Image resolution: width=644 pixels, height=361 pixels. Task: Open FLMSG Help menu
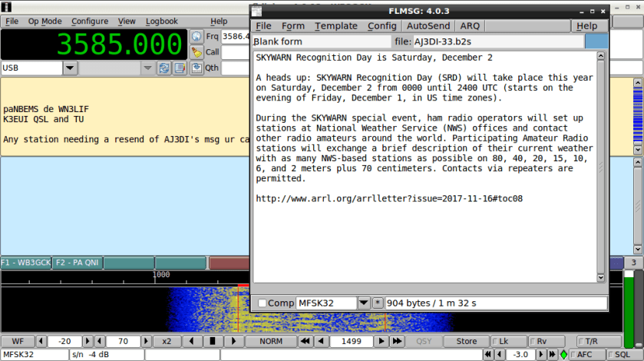click(587, 26)
